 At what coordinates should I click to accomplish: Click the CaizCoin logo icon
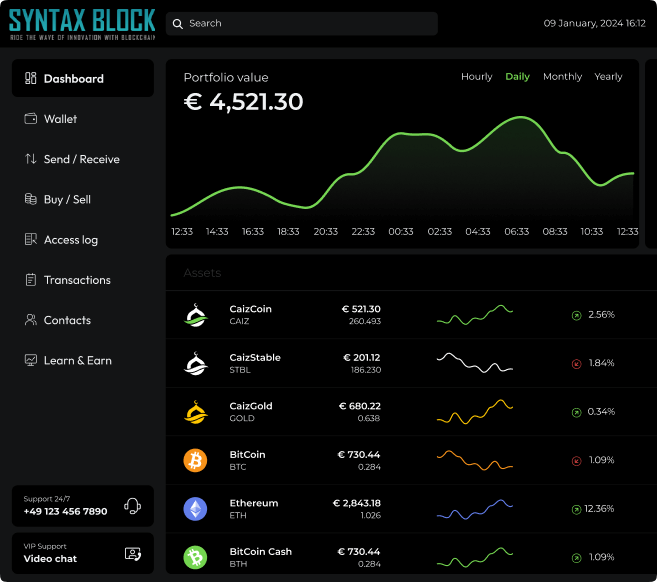coord(195,315)
